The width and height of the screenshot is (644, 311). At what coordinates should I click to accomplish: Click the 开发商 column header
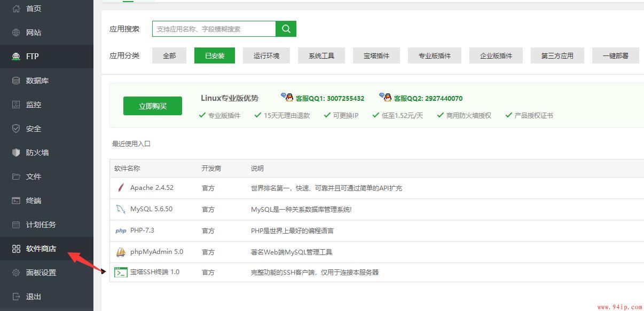pos(211,168)
